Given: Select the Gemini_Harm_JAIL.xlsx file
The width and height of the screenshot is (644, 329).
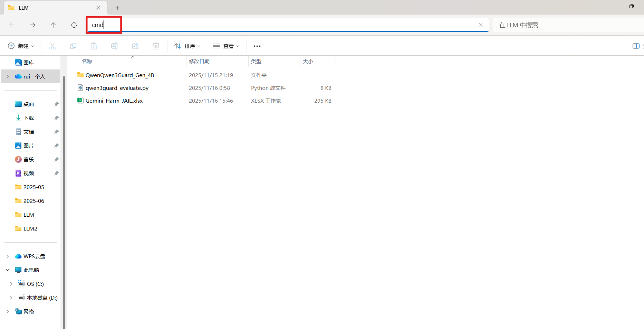Looking at the screenshot, I should (x=114, y=101).
